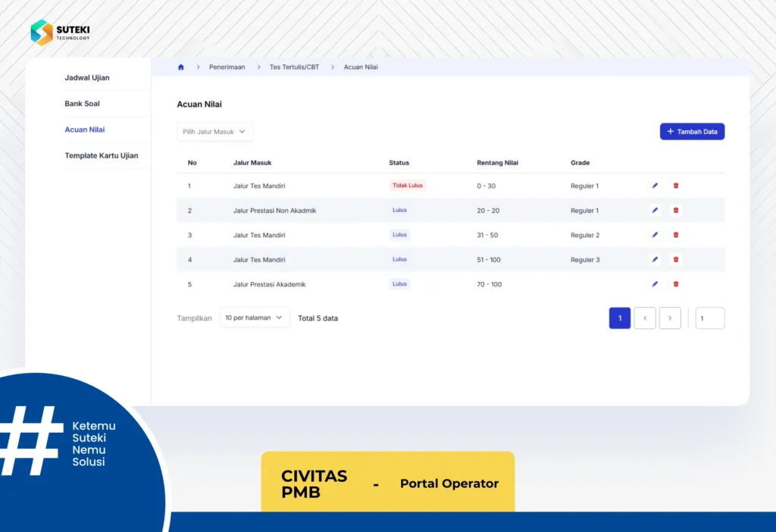The height and width of the screenshot is (532, 776).
Task: Open Template Kartu Ujian in the sidebar
Action: click(x=102, y=155)
